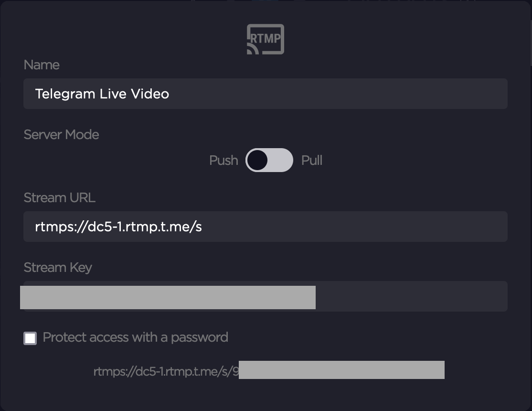Image resolution: width=532 pixels, height=411 pixels.
Task: Click the hidden Stream Key value
Action: (168, 297)
